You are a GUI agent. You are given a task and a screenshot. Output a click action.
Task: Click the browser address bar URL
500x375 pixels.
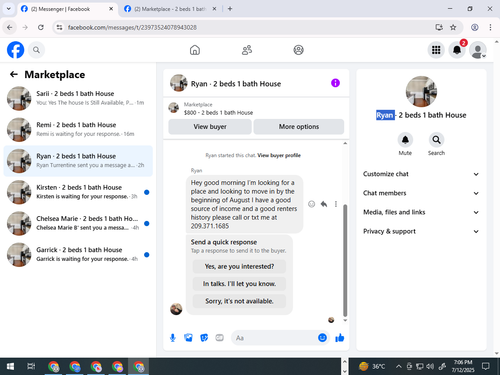[x=132, y=27]
